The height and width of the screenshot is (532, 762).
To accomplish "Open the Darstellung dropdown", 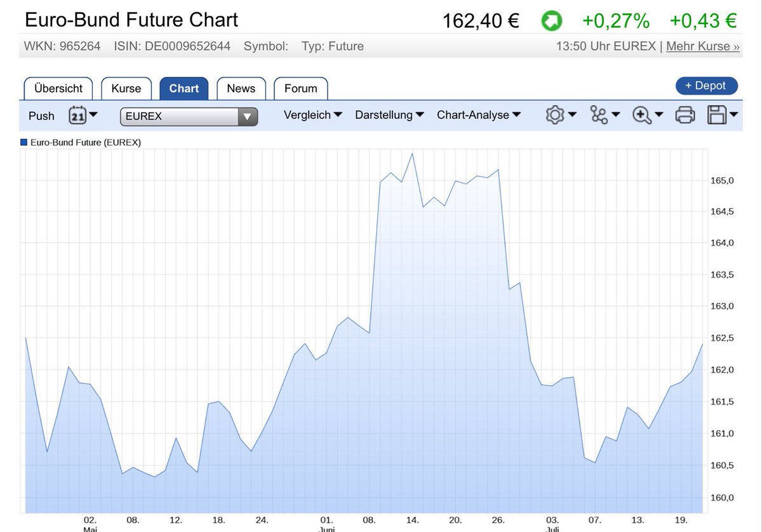I will click(x=390, y=115).
